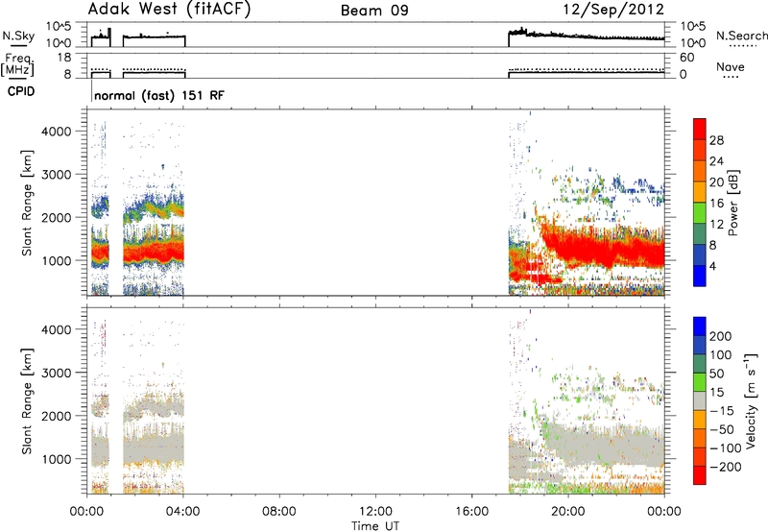Click the 'CPID' label

pos(21,91)
